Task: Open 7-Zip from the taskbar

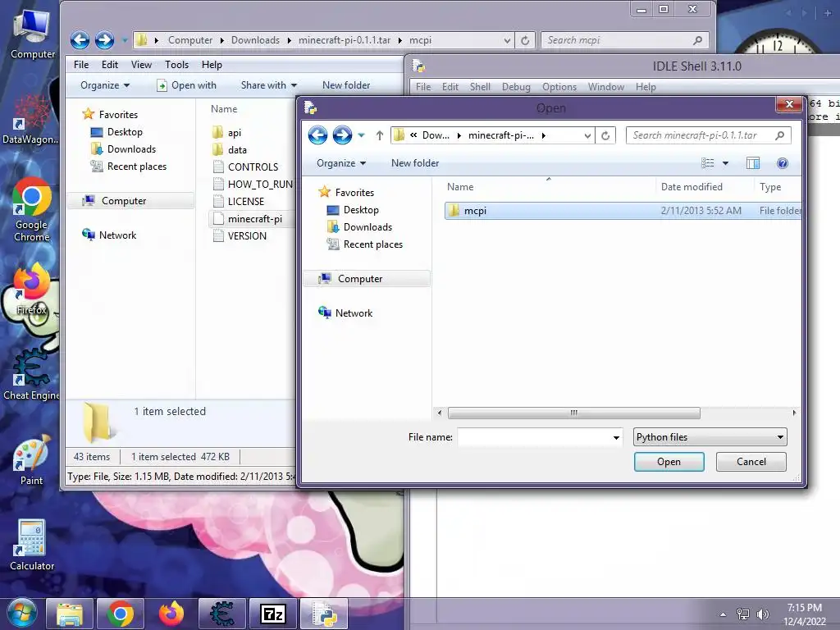Action: pos(272,614)
